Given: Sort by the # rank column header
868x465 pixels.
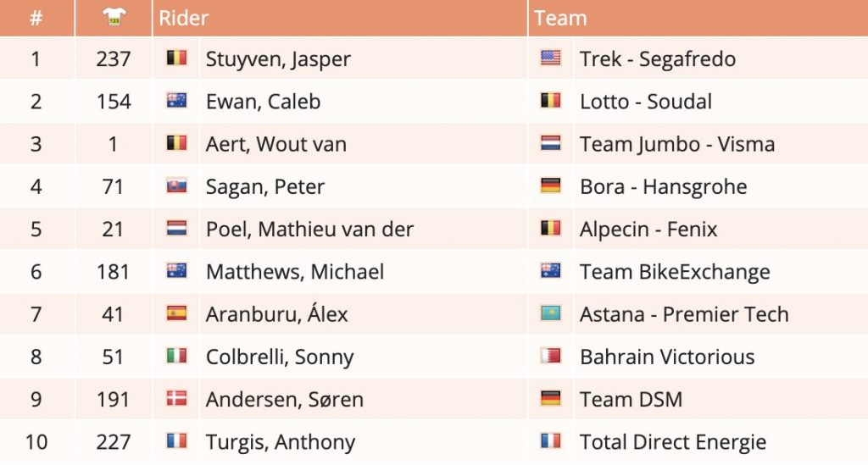Looking at the screenshot, I should point(36,19).
